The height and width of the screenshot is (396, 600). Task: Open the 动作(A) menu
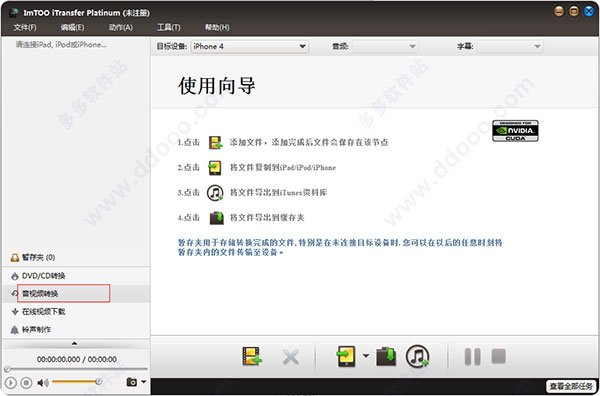[121, 28]
